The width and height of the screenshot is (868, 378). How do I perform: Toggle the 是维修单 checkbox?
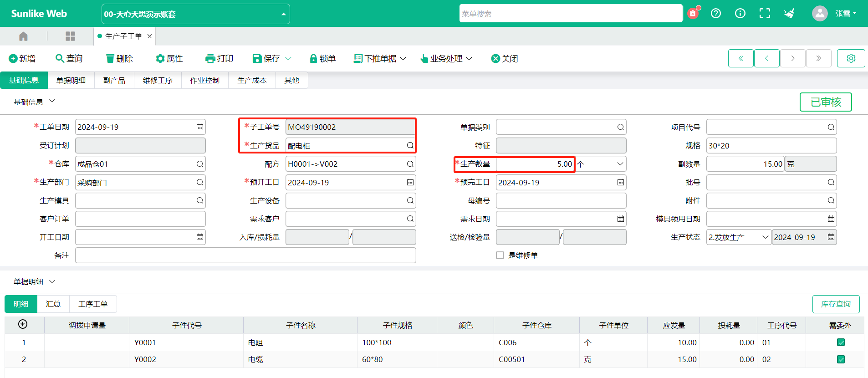click(x=500, y=255)
